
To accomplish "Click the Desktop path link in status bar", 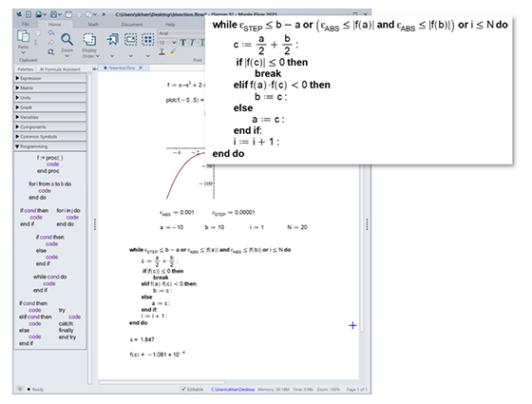I will 233,390.
